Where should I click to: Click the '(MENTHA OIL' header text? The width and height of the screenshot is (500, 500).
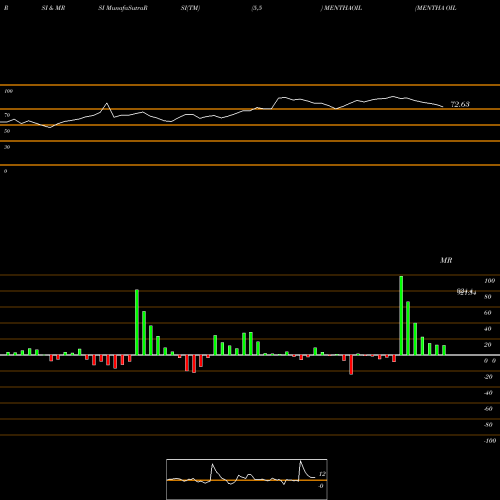tap(435, 8)
